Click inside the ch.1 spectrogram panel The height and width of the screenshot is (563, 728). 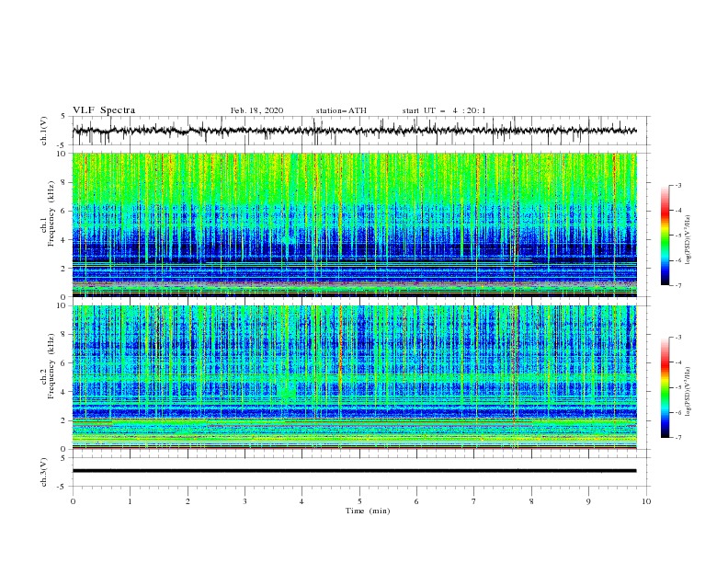354,224
